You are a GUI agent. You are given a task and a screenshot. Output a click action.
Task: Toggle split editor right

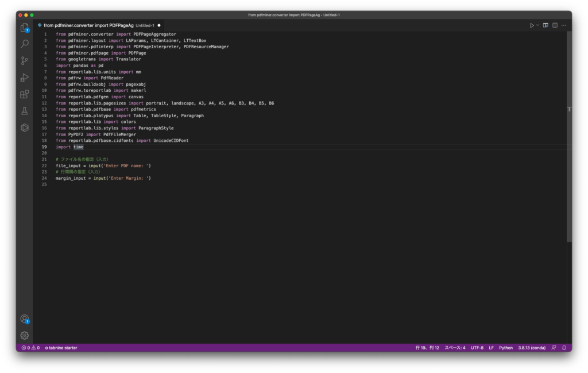pos(555,25)
